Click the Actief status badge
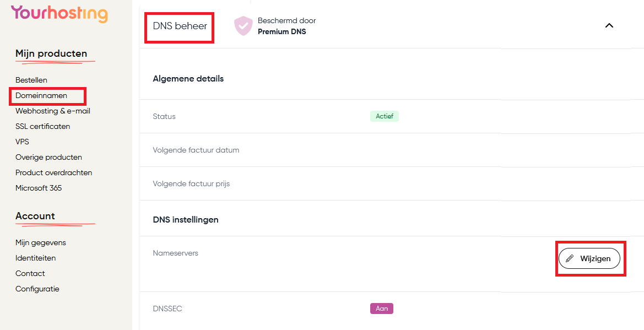The height and width of the screenshot is (330, 644). pos(385,116)
